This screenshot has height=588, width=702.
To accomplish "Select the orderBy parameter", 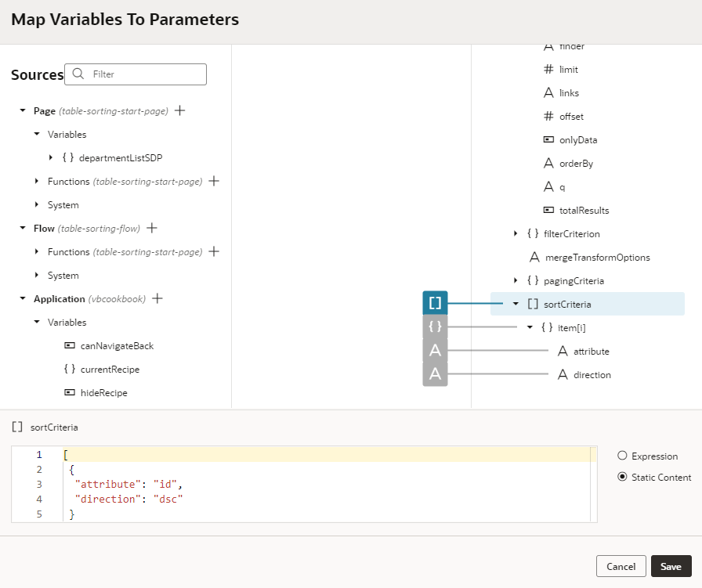I will [x=576, y=164].
